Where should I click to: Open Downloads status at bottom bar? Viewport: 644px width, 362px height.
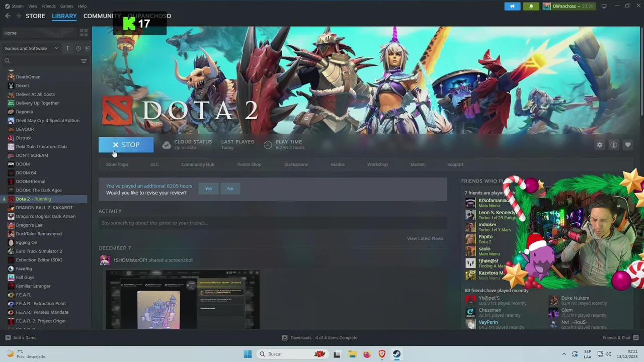click(319, 337)
